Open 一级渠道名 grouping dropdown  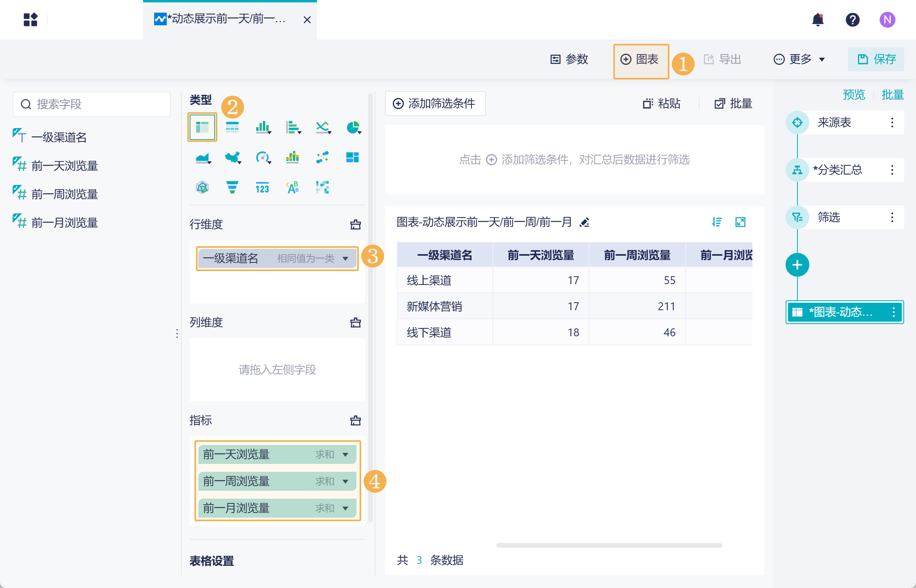tap(345, 259)
